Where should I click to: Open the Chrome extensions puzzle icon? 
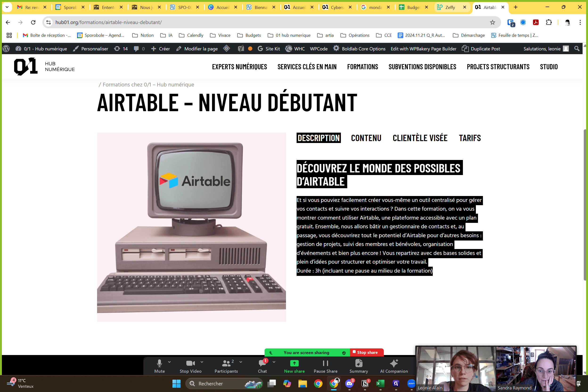point(549,22)
